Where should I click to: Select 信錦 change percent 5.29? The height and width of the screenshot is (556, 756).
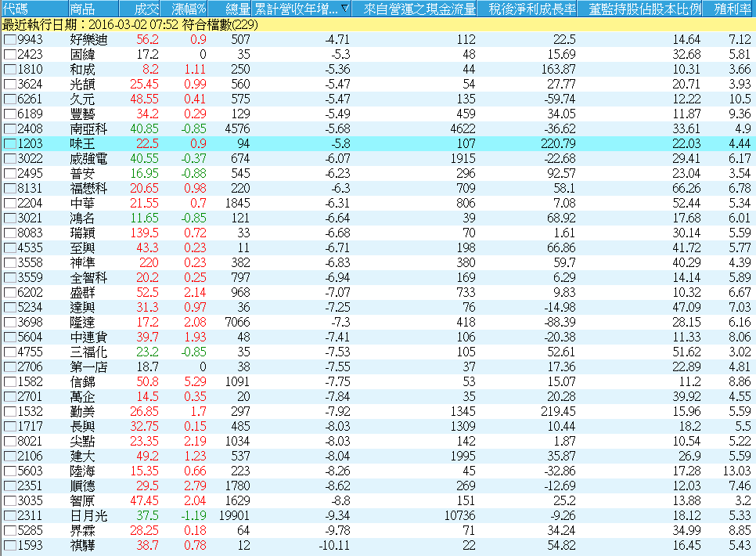(195, 382)
